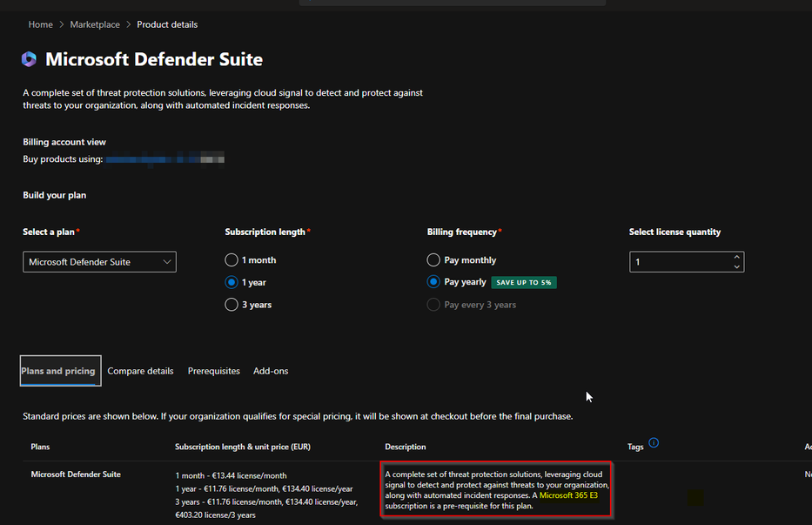Go to Home in the breadcrumb
This screenshot has width=812, height=525.
click(x=40, y=24)
